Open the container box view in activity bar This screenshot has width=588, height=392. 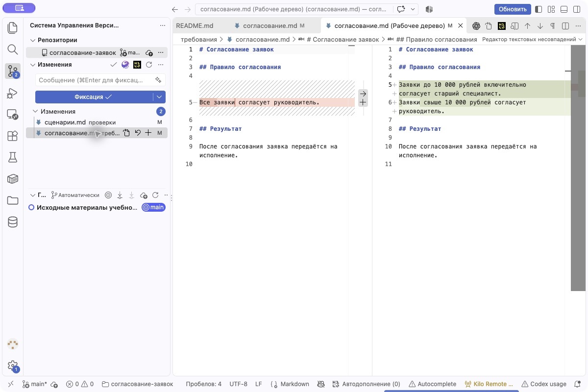pos(13,179)
